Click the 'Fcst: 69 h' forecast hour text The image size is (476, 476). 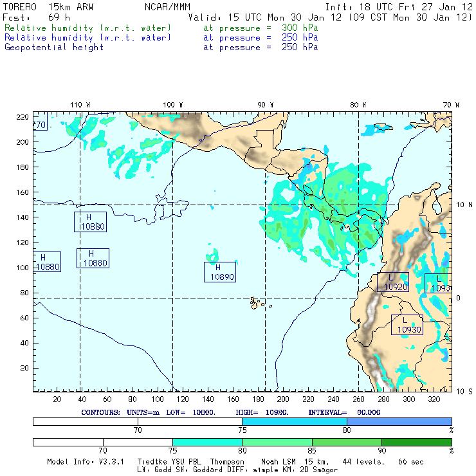[36, 17]
